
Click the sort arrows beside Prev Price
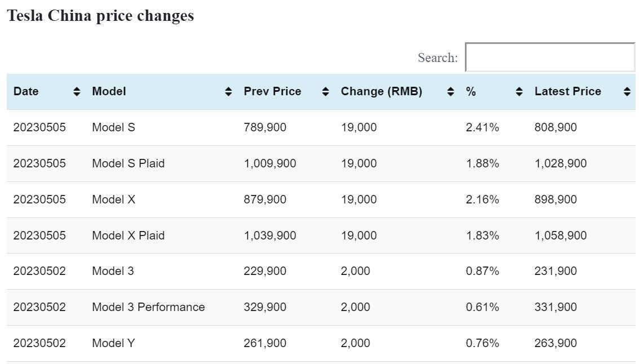click(325, 92)
